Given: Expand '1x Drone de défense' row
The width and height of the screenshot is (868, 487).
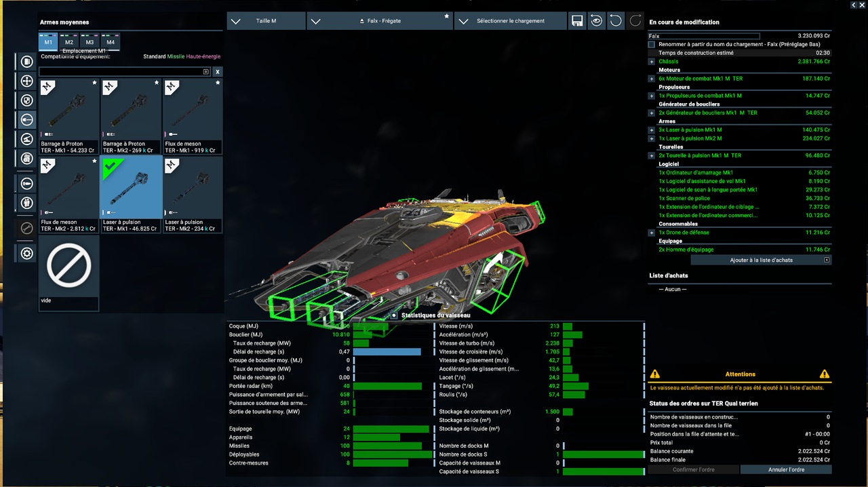Looking at the screenshot, I should pos(652,233).
